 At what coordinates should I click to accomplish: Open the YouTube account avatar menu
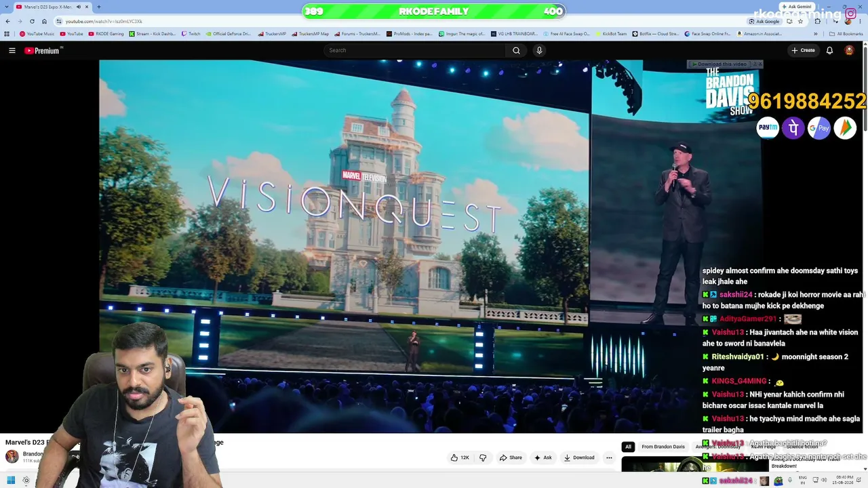click(x=849, y=50)
